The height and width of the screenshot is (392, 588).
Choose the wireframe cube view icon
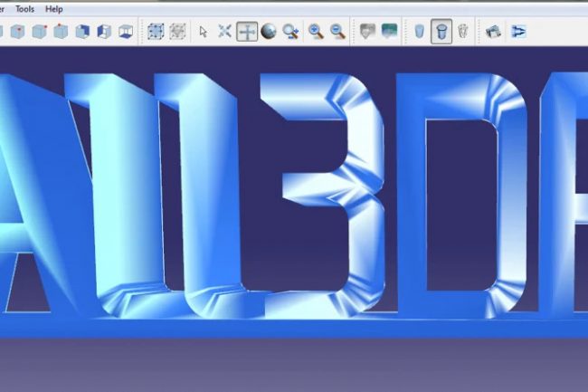click(x=126, y=32)
